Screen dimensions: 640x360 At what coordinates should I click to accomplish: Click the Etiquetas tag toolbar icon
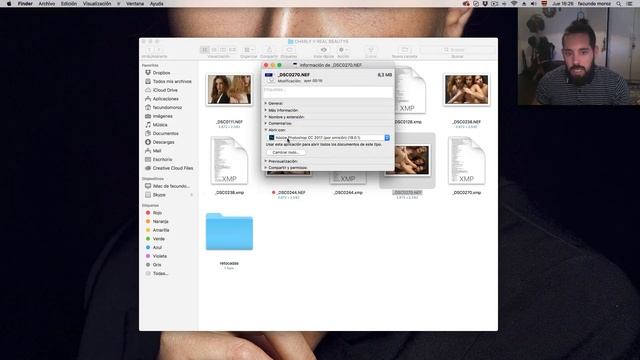coord(289,50)
